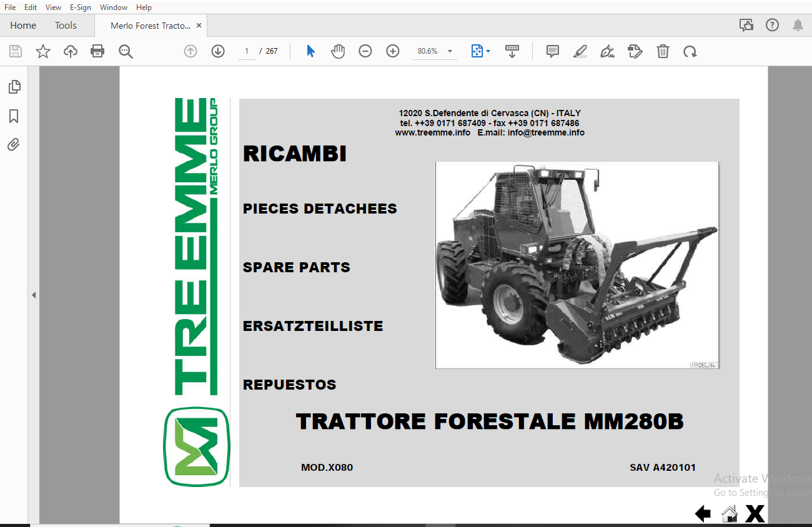The height and width of the screenshot is (527, 812).
Task: Click the TREEMME Merlo Group logo
Action: click(x=196, y=246)
